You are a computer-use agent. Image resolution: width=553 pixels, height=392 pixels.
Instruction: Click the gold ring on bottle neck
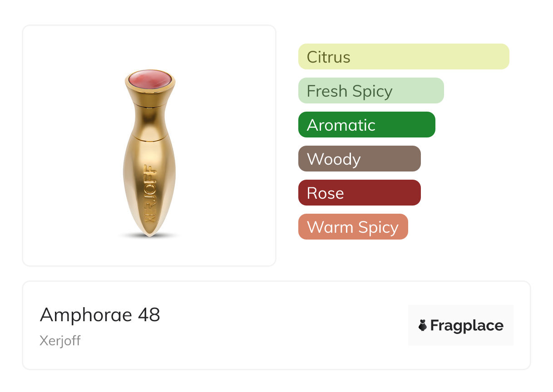click(x=149, y=106)
